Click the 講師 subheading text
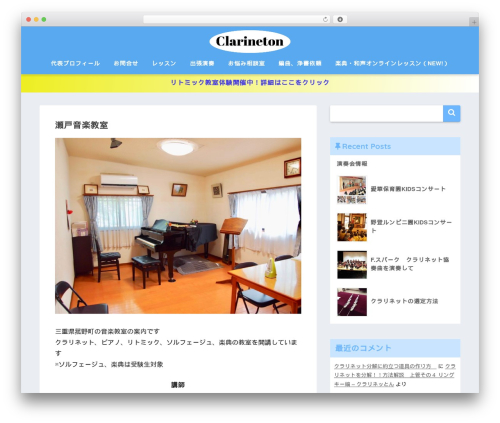 click(178, 385)
